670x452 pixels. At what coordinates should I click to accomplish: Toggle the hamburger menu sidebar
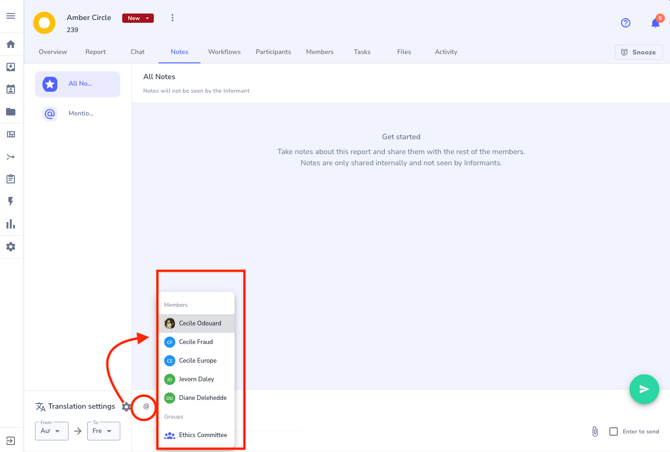pos(11,16)
